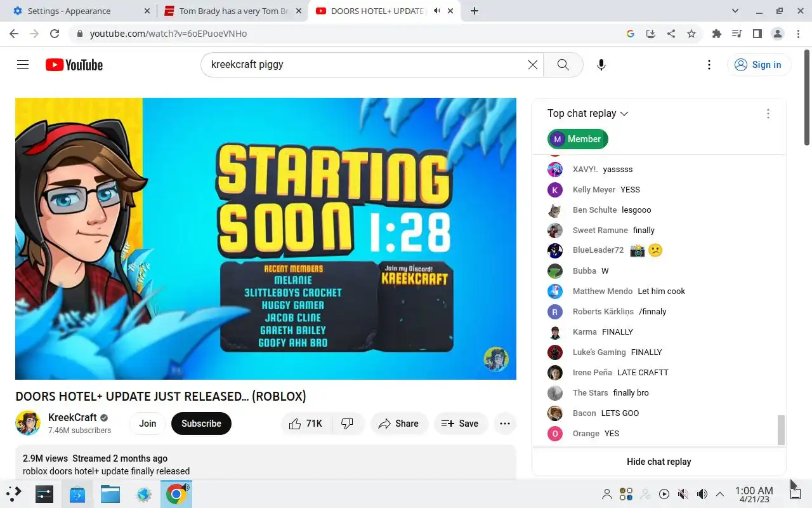Open the tab search dropdown arrow
812x508 pixels.
[x=735, y=11]
